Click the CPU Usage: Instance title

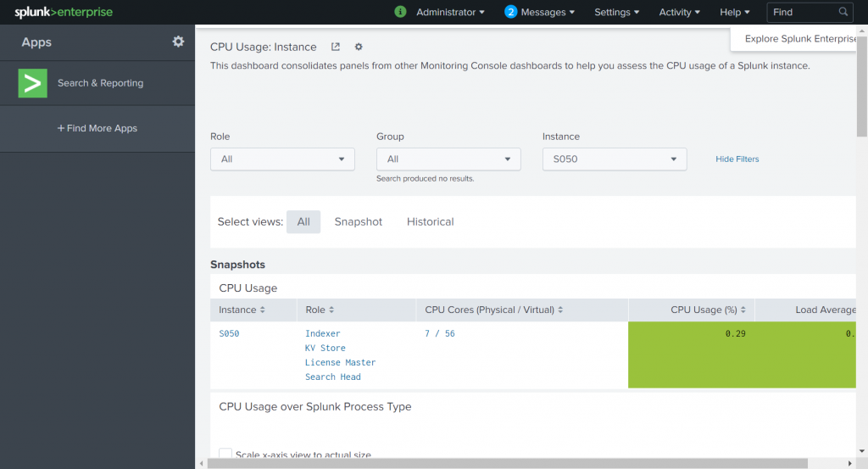click(264, 47)
